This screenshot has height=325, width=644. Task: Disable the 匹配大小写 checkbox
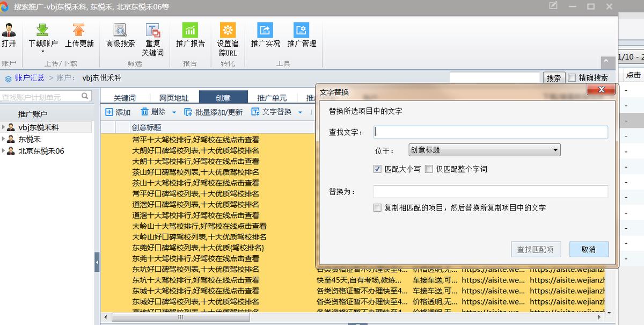(x=377, y=168)
